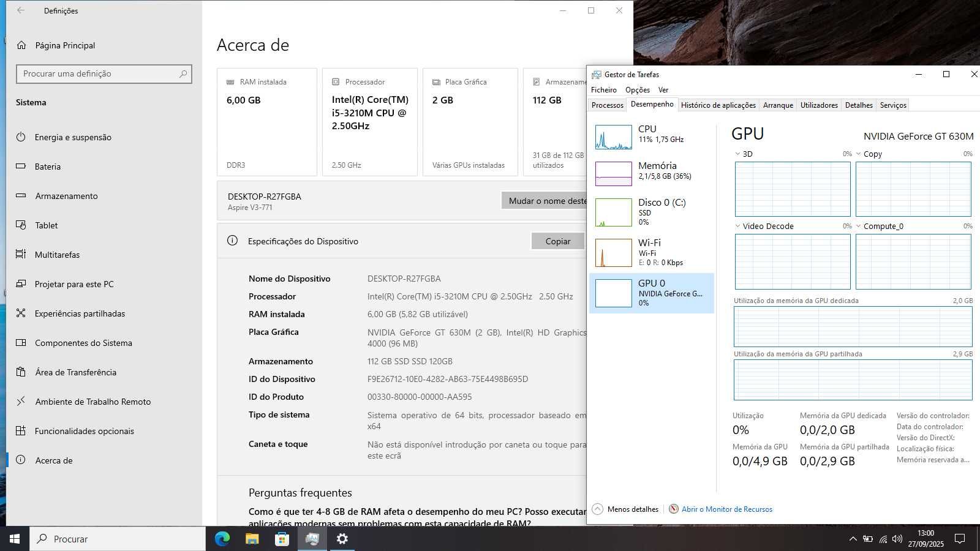
Task: Select Disco 0 (C:) performance entry
Action: pyautogui.click(x=652, y=212)
